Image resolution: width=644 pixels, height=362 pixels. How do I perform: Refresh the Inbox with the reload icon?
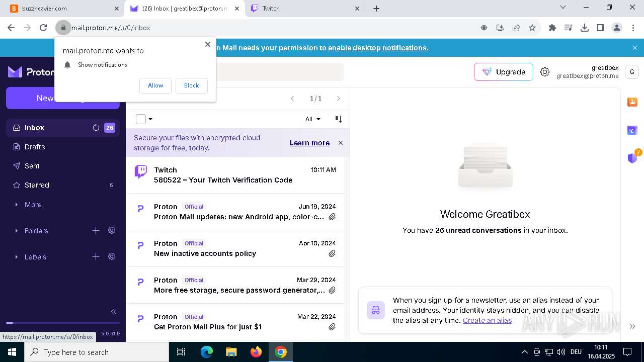(96, 128)
